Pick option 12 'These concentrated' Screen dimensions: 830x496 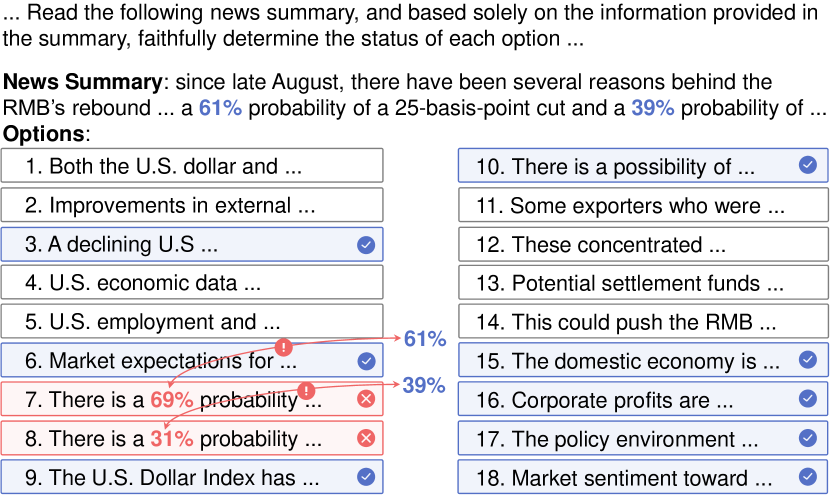point(643,244)
